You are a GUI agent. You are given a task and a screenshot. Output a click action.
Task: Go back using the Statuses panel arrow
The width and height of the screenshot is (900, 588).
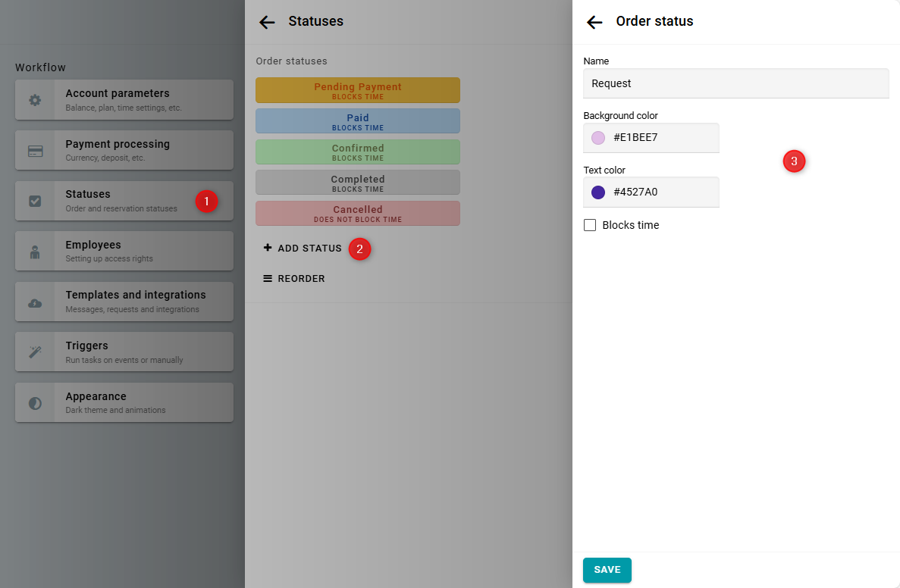267,22
